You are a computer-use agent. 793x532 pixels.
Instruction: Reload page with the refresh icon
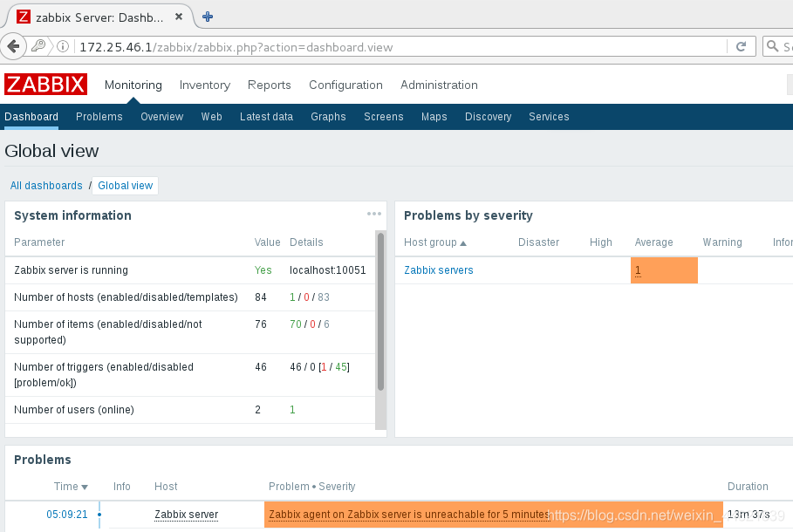[x=741, y=46]
